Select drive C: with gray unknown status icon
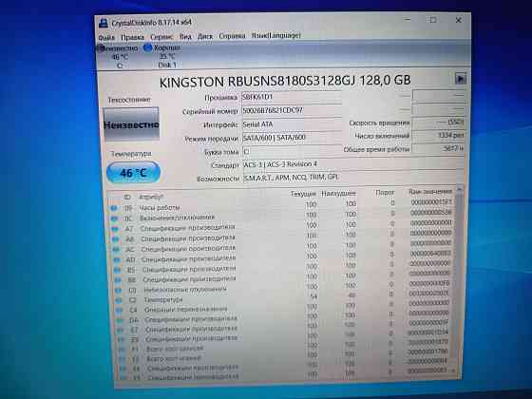Viewport: 532px width, 399px height. click(119, 56)
